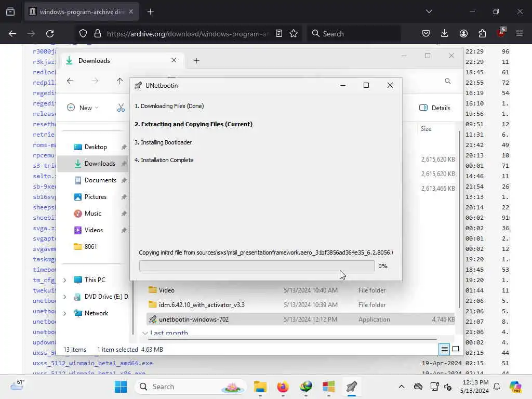Viewport: 532px width, 399px height.
Task: Open Firefox downloads panel arrow
Action: click(445, 34)
